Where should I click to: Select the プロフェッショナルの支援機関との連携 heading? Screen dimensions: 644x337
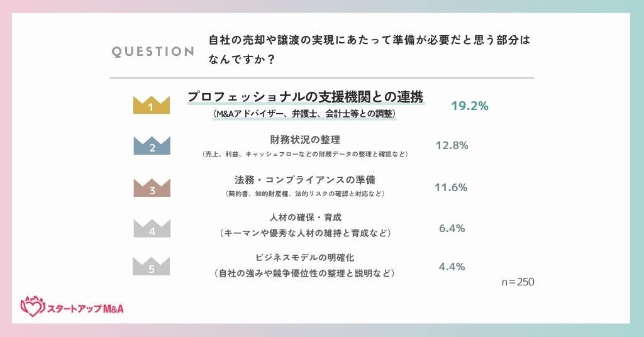[x=305, y=97]
